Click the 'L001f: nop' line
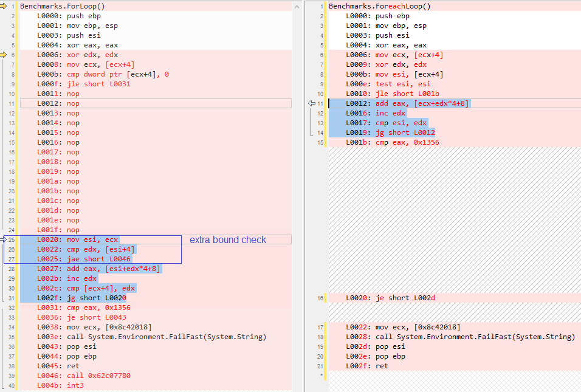This screenshot has height=392, width=581. [58, 230]
